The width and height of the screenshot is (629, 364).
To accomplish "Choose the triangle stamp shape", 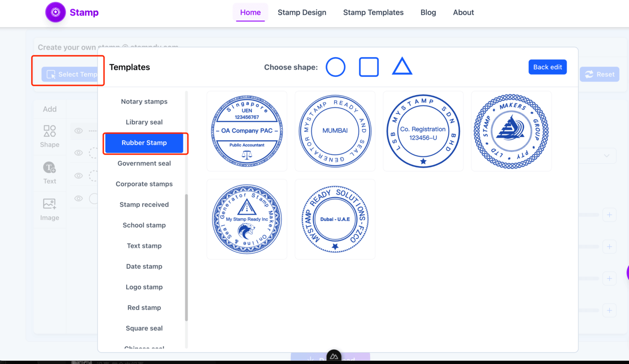I will (402, 67).
